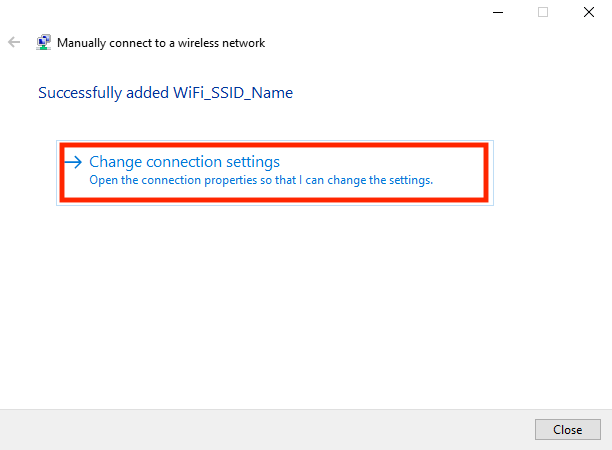Click the Manually connect to a wireless network title
The image size is (612, 450).
(161, 43)
